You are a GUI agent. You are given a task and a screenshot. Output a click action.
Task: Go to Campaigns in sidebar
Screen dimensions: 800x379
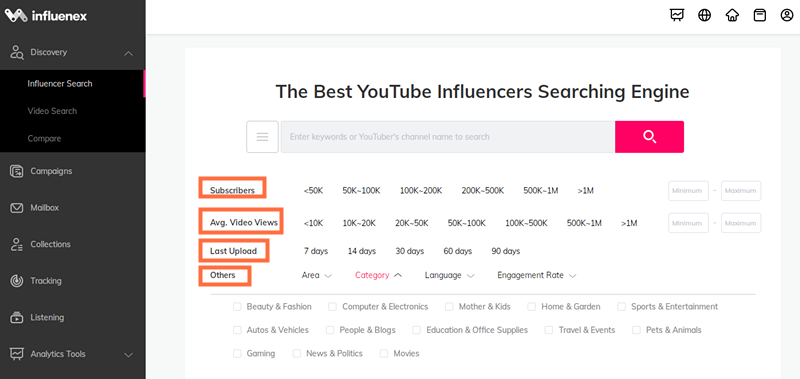coord(51,171)
